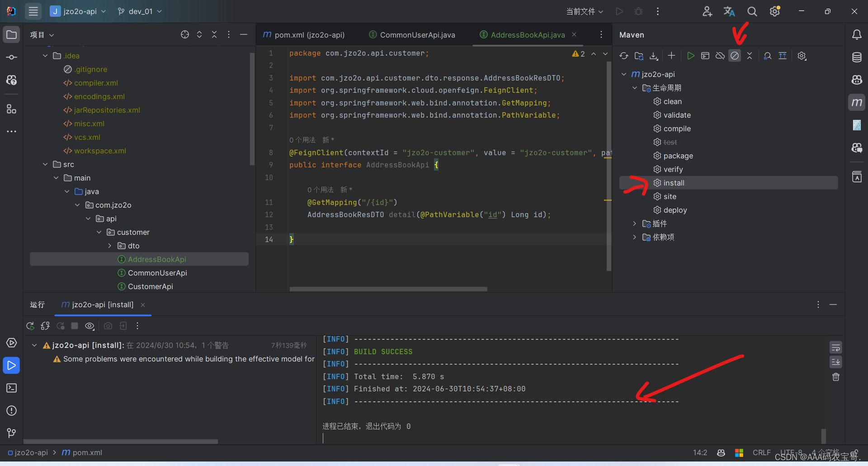Image resolution: width=868 pixels, height=466 pixels.
Task: Toggle soft-wrap in console output
Action: pos(836,347)
